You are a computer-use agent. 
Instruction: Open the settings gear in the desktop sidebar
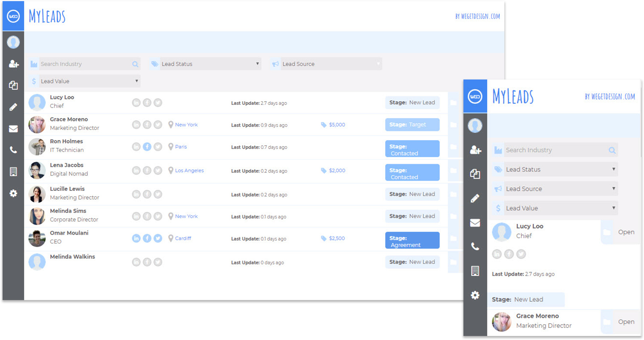point(13,193)
